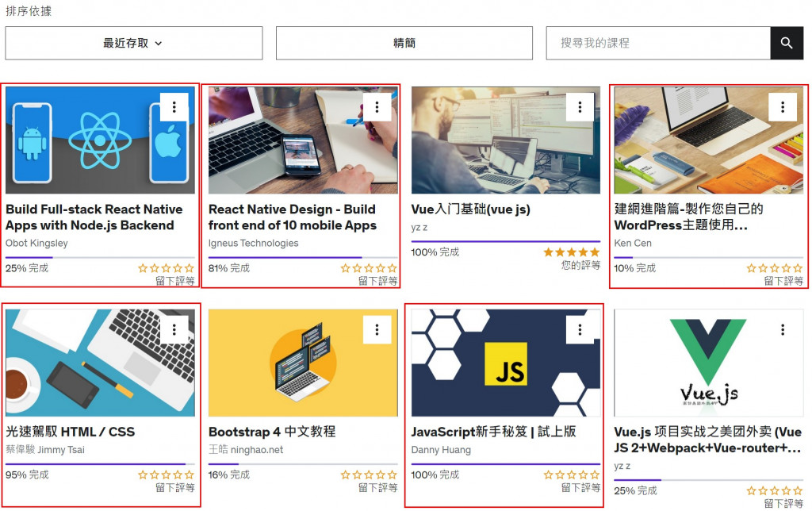The width and height of the screenshot is (812, 511).
Task: Click 留下評等 under Build Full-stack React Native
Action: pyautogui.click(x=175, y=281)
